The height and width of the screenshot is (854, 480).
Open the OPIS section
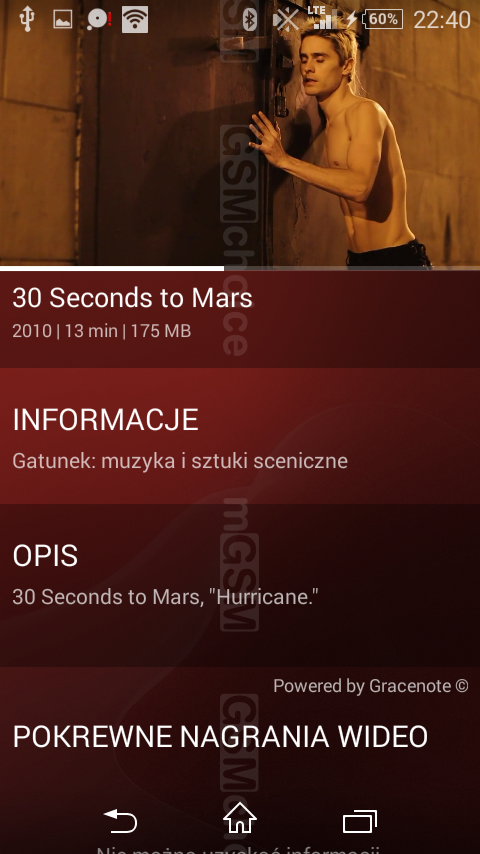pos(240,585)
